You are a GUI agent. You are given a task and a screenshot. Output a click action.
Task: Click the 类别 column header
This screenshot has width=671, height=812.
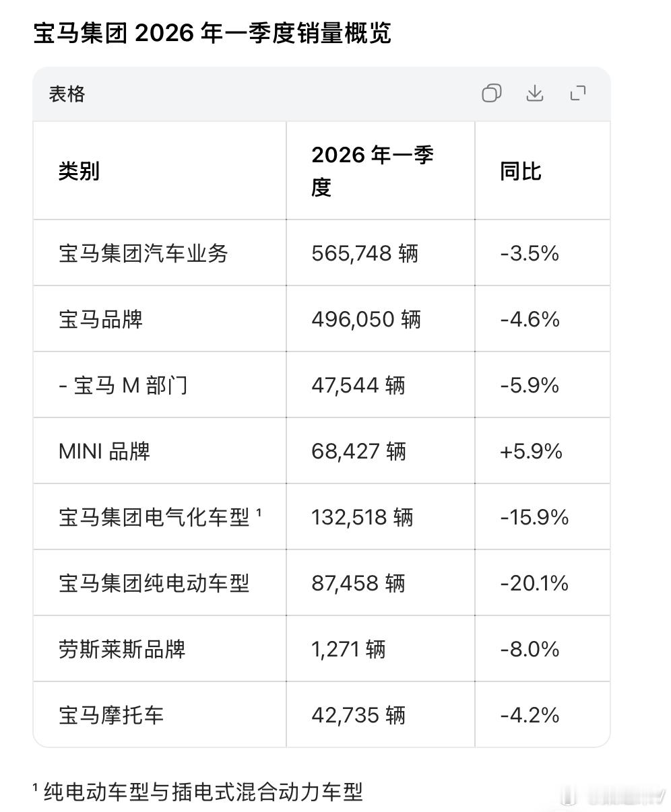pyautogui.click(x=79, y=171)
